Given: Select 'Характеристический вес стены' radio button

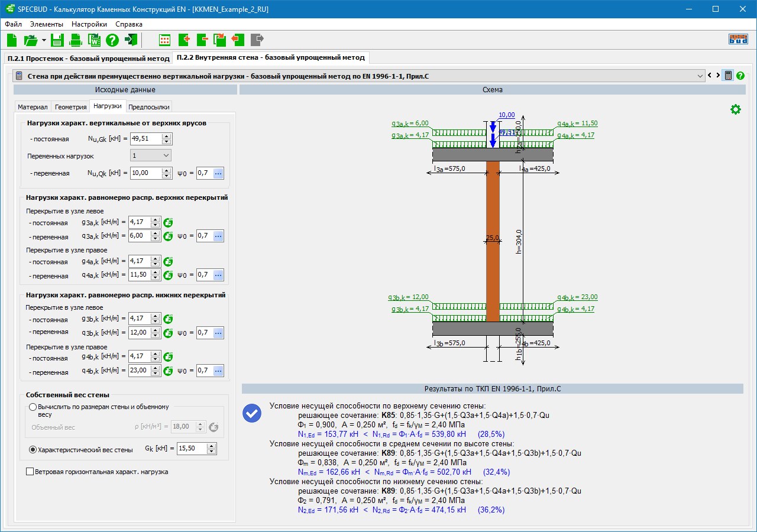Looking at the screenshot, I should click(x=33, y=450).
